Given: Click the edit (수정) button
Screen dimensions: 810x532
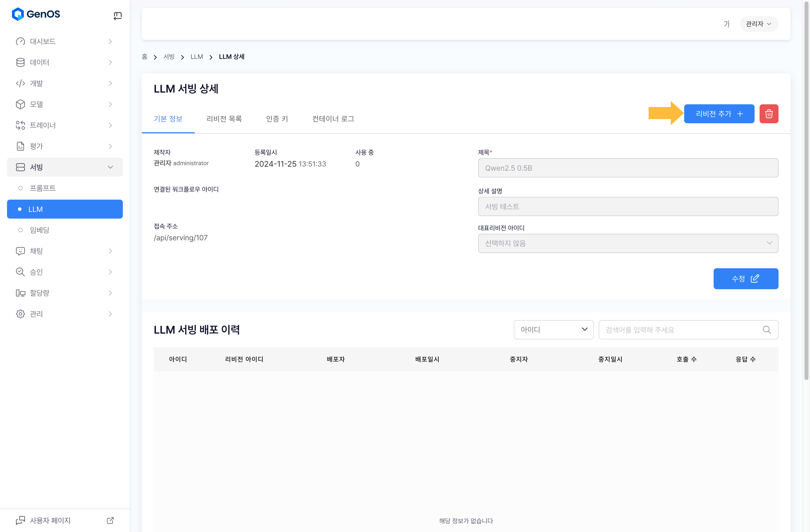Looking at the screenshot, I should click(x=745, y=278).
